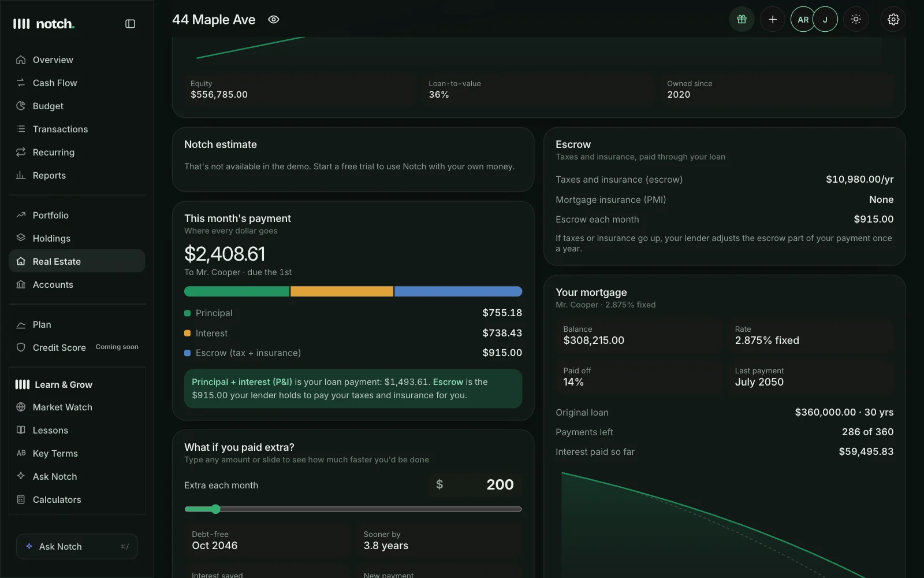This screenshot has width=924, height=578.
Task: Click the Recurring icon in sidebar
Action: pyautogui.click(x=21, y=152)
